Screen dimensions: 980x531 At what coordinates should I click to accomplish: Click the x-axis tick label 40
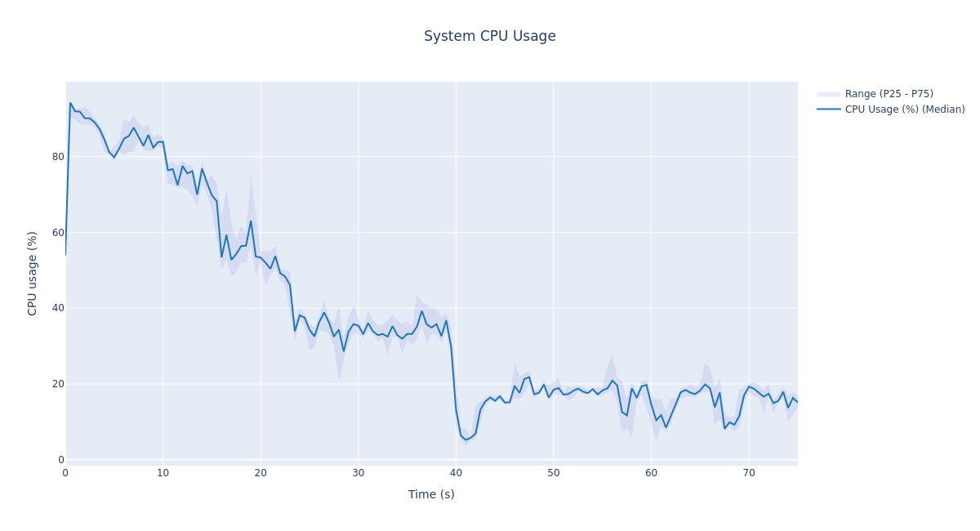click(456, 473)
